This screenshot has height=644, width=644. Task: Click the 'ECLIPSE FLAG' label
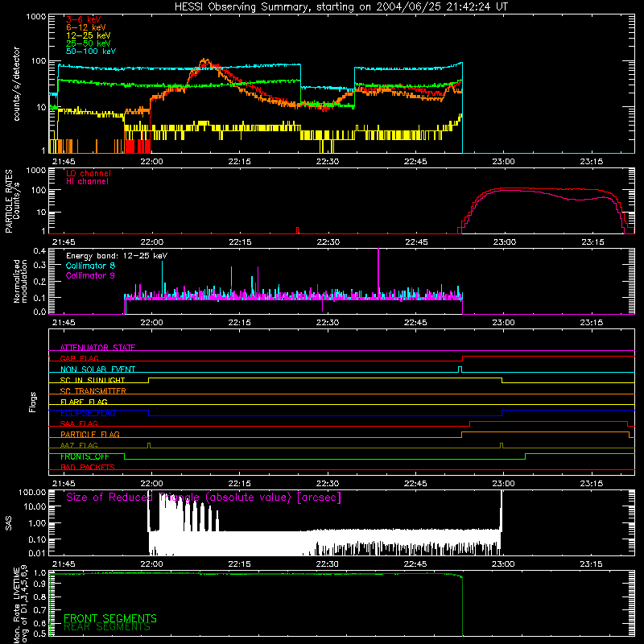pos(88,413)
